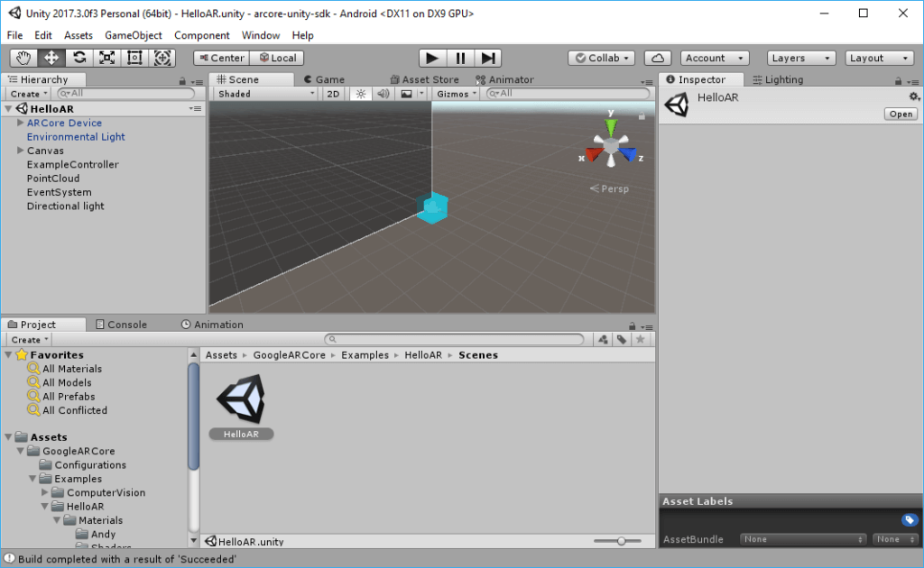
Task: Switch to the Asset Store tab
Action: (425, 79)
